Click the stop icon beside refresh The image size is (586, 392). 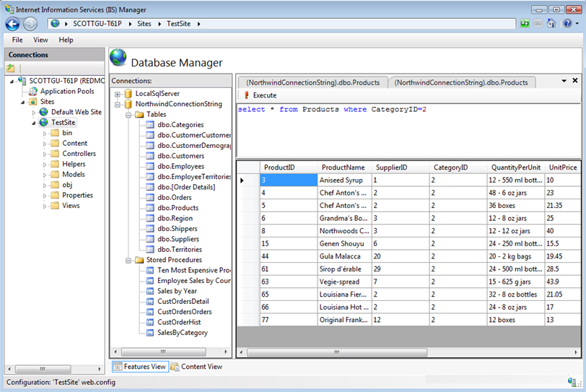coord(538,24)
